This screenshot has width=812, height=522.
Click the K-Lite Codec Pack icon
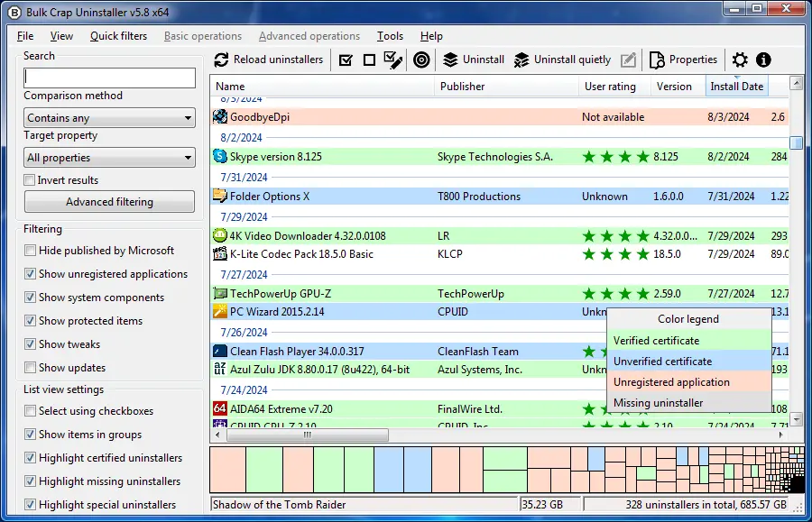[220, 254]
